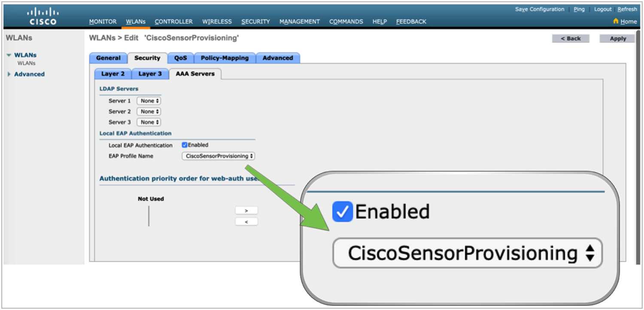Open the COMMANDS menu
Screen dimensions: 644x310
[x=346, y=21]
